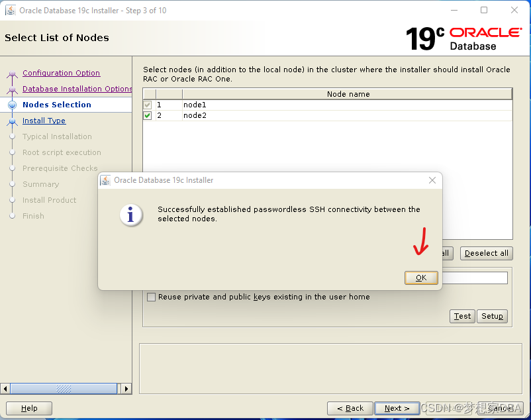Screen dimensions: 531x420
Task: Click OK in the SSH connectivity dialog
Action: click(421, 278)
